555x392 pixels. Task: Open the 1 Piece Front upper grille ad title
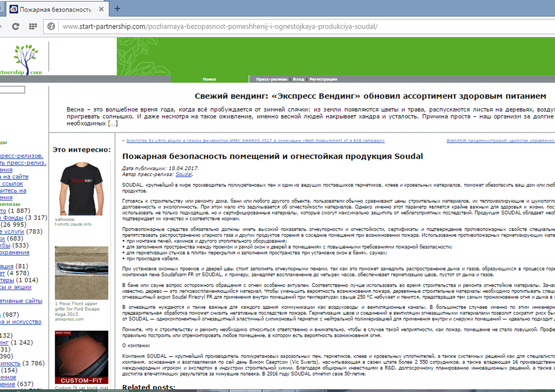[x=77, y=309]
